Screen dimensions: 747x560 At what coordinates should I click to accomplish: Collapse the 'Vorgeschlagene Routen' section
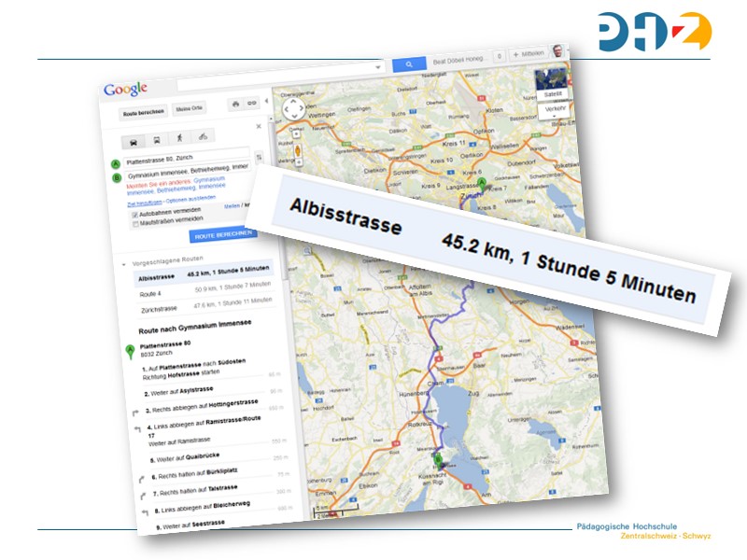click(125, 264)
